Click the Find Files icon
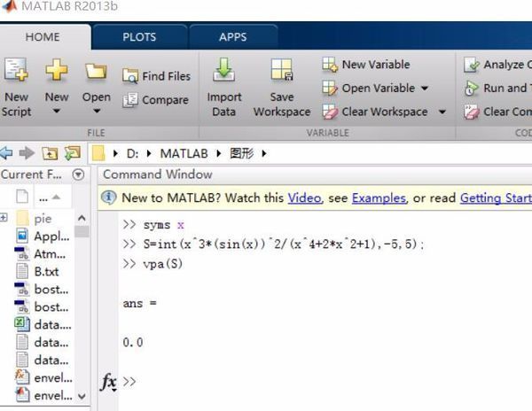Screen dimensions: 532x411 (x=130, y=76)
